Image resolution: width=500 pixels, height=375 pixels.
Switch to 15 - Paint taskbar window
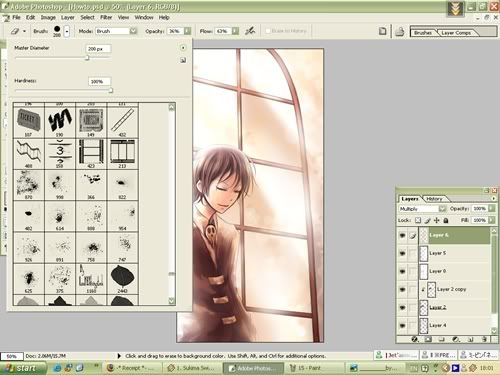pyautogui.click(x=309, y=368)
